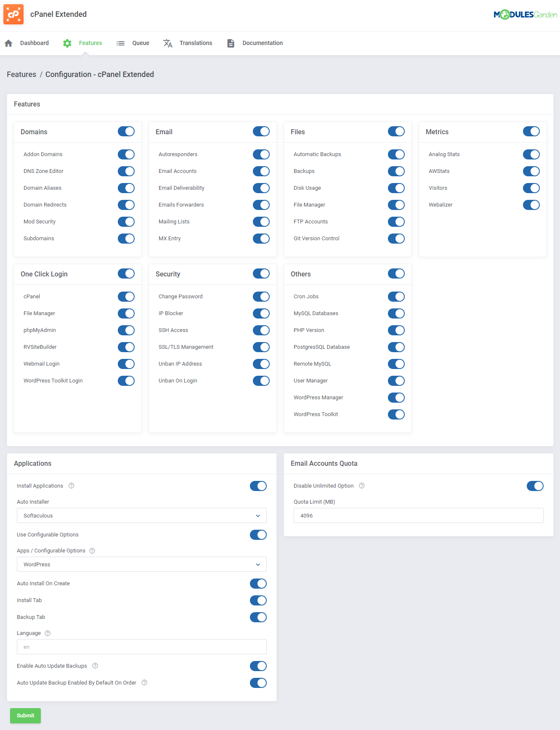Image resolution: width=560 pixels, height=730 pixels.
Task: Turn off Cron Jobs
Action: [x=396, y=297]
